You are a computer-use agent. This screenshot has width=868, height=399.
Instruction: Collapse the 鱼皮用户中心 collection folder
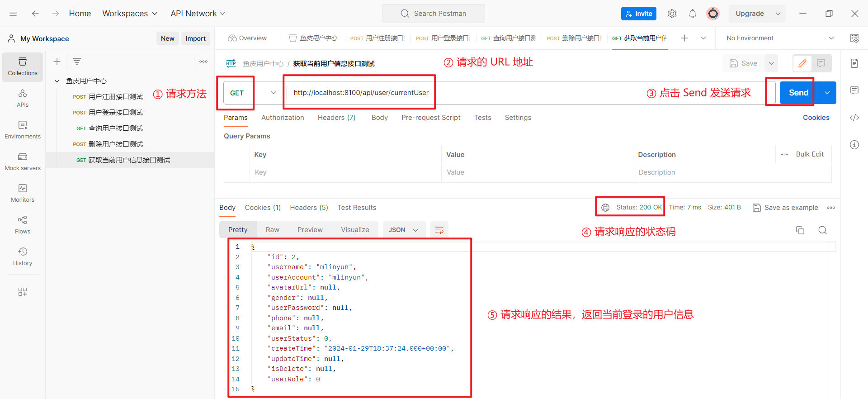tap(57, 81)
